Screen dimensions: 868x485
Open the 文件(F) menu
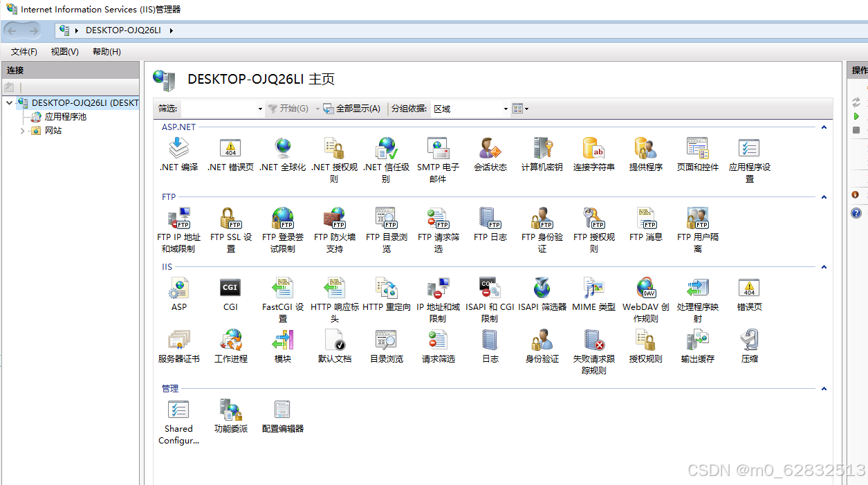coord(24,52)
